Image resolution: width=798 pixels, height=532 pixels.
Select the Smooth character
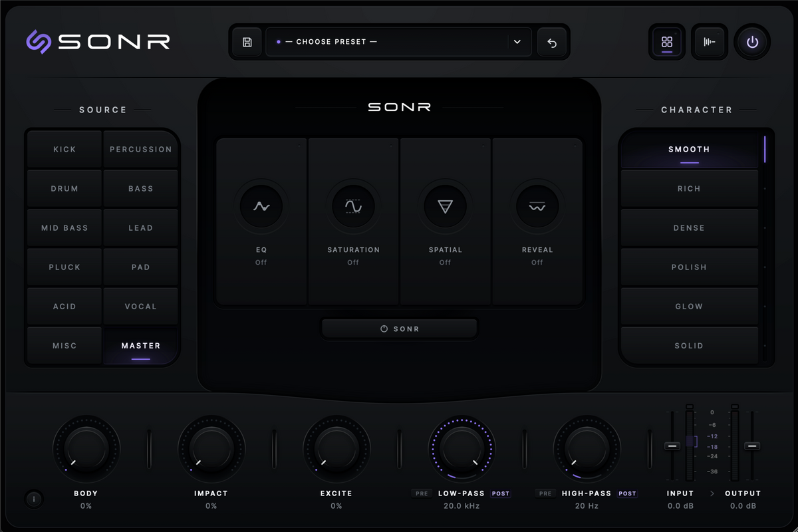[689, 150]
